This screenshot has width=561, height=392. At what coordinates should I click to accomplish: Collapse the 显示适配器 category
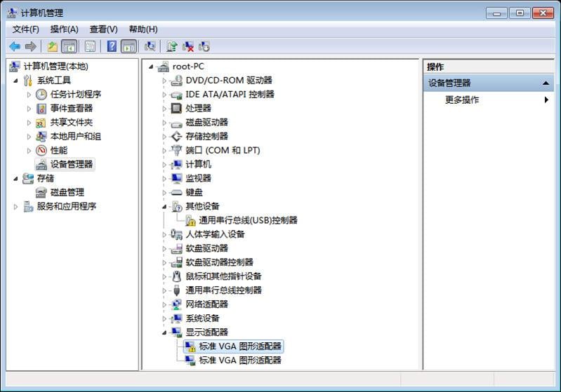164,332
